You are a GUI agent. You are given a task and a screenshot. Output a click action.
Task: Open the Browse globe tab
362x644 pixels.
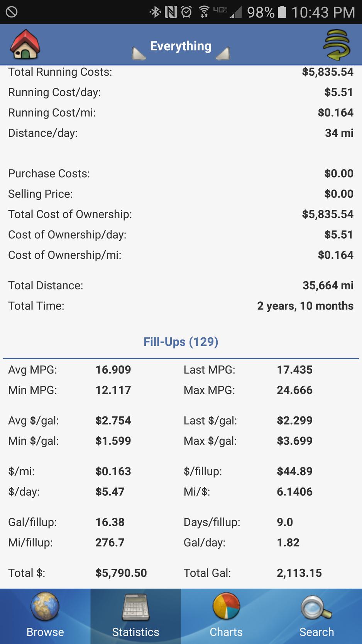(x=45, y=616)
